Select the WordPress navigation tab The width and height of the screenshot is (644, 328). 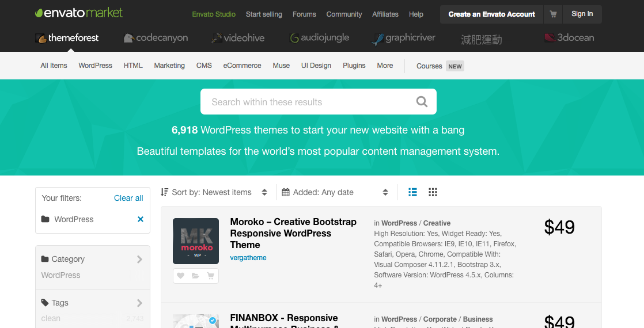[95, 65]
